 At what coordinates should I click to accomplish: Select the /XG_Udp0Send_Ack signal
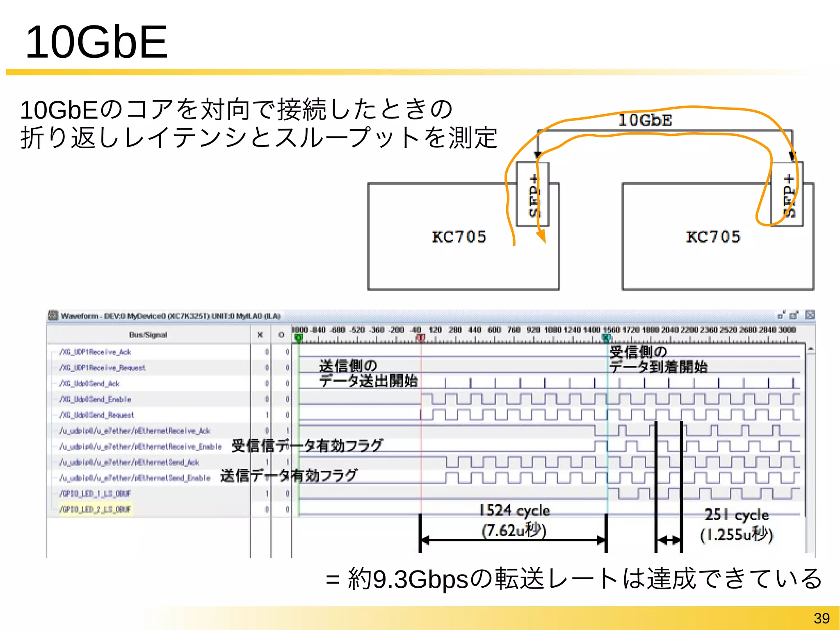[89, 383]
